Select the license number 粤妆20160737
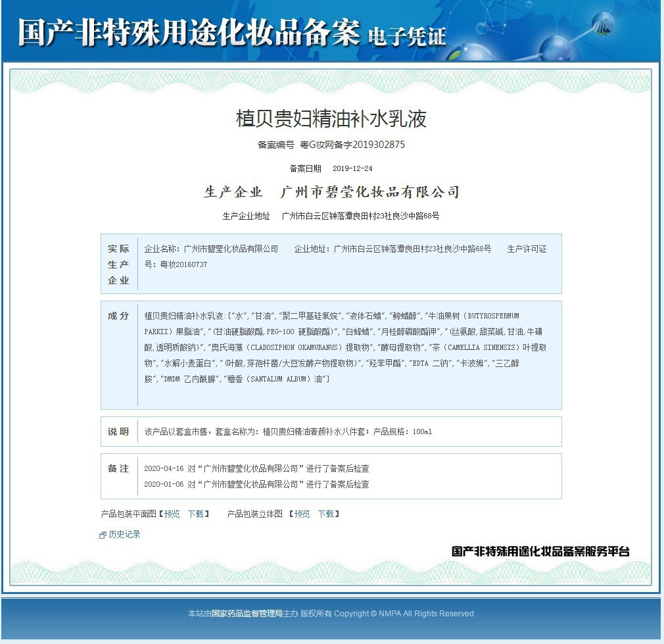This screenshot has width=664, height=644. (184, 264)
